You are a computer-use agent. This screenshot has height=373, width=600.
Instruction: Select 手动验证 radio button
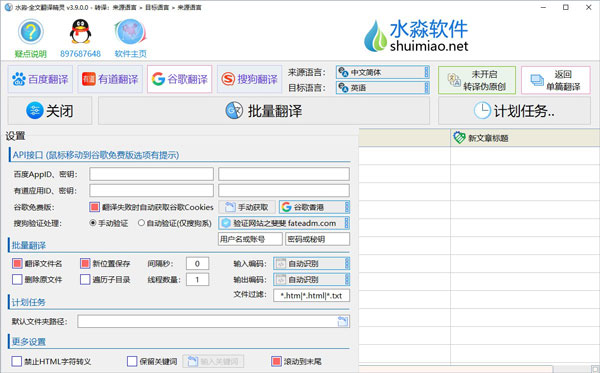pos(93,223)
